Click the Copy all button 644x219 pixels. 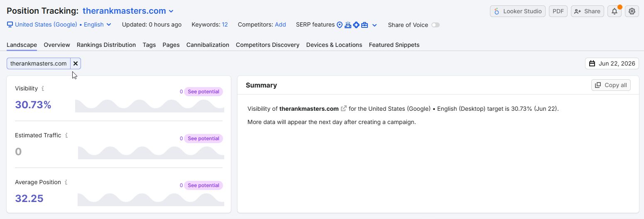click(611, 85)
